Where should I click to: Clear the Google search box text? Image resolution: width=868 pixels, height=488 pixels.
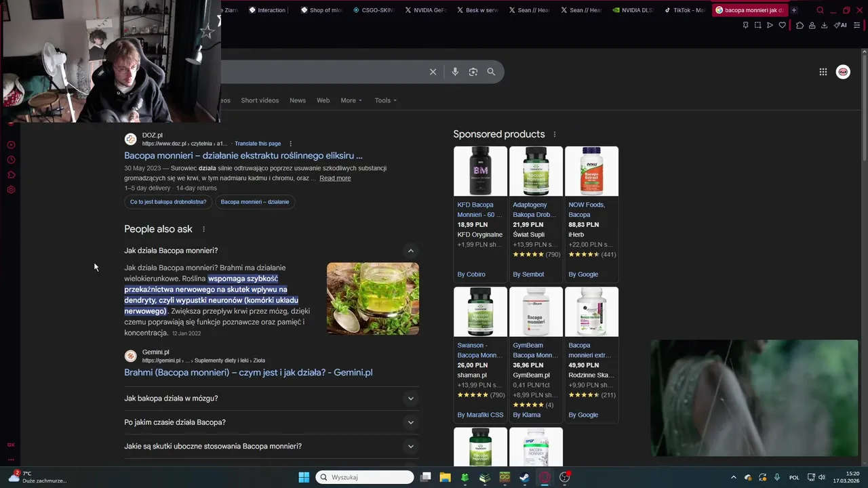(x=433, y=72)
